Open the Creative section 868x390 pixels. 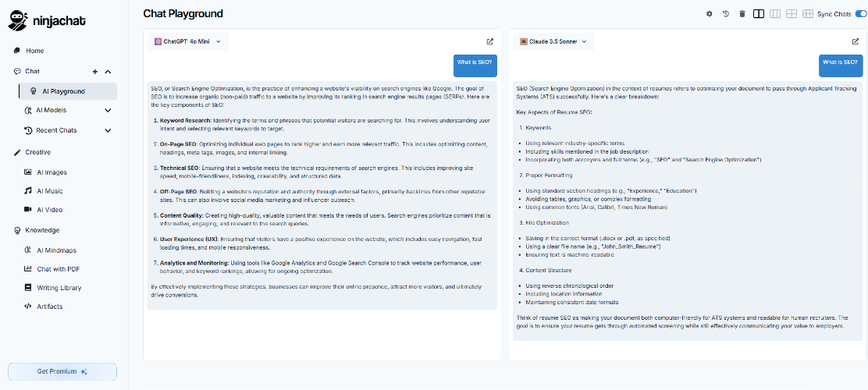click(37, 152)
